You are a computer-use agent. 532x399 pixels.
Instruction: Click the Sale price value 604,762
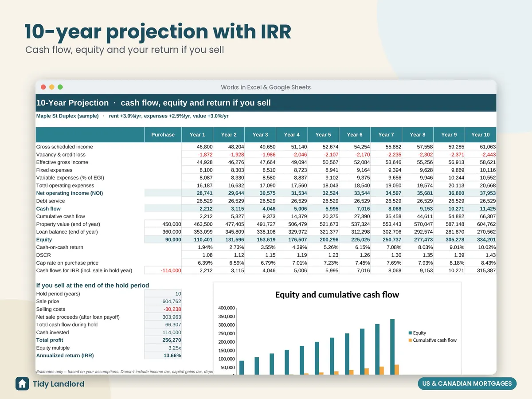(163, 301)
